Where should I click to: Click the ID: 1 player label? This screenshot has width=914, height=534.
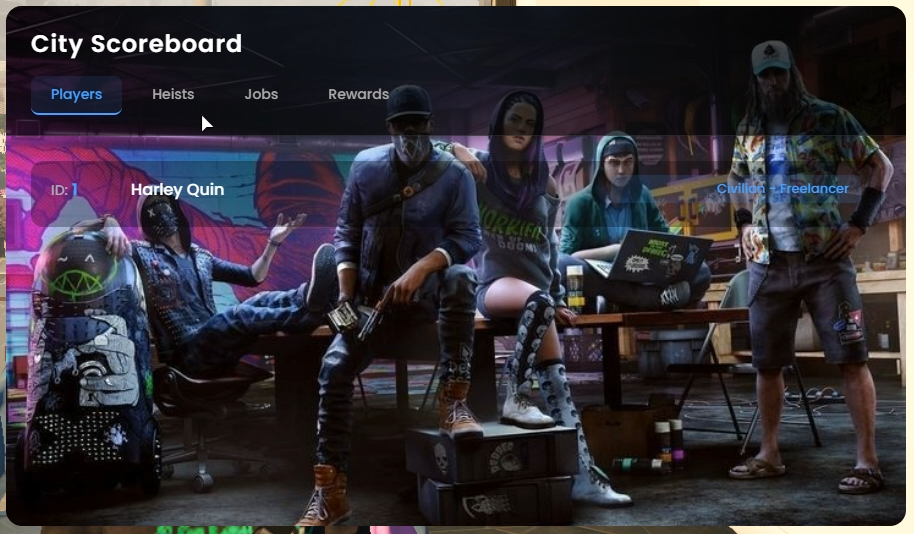point(64,189)
